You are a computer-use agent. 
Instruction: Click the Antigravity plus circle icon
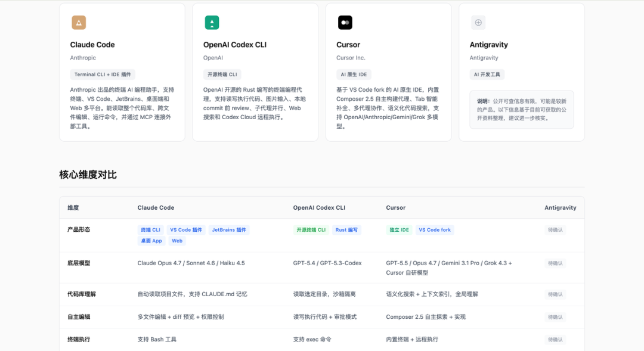(478, 23)
